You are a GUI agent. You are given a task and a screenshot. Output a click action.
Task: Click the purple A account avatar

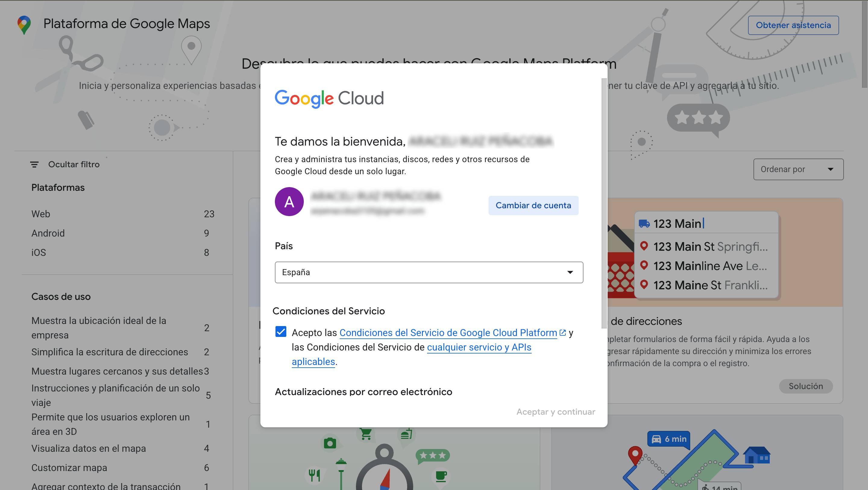tap(289, 202)
